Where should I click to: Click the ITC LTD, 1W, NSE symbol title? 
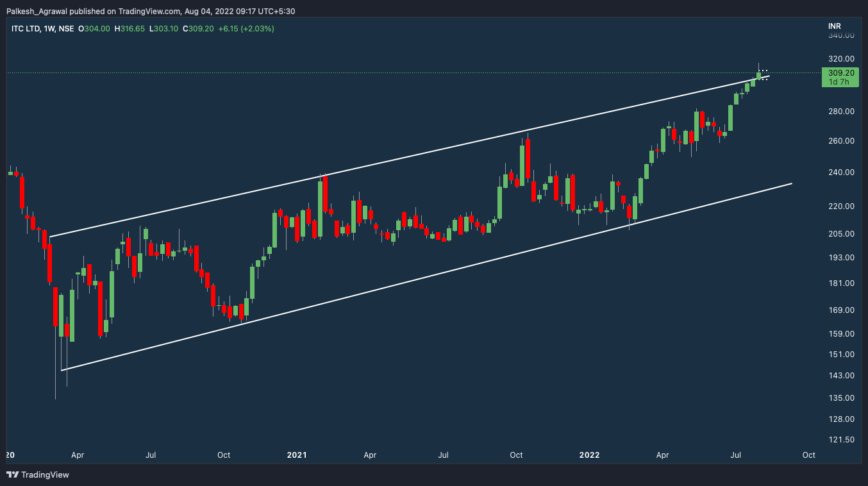tap(43, 29)
